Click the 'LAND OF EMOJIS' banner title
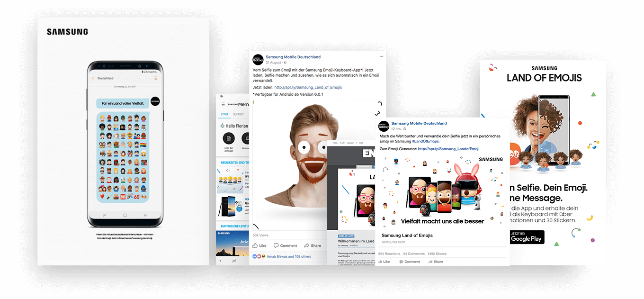 coord(544,78)
